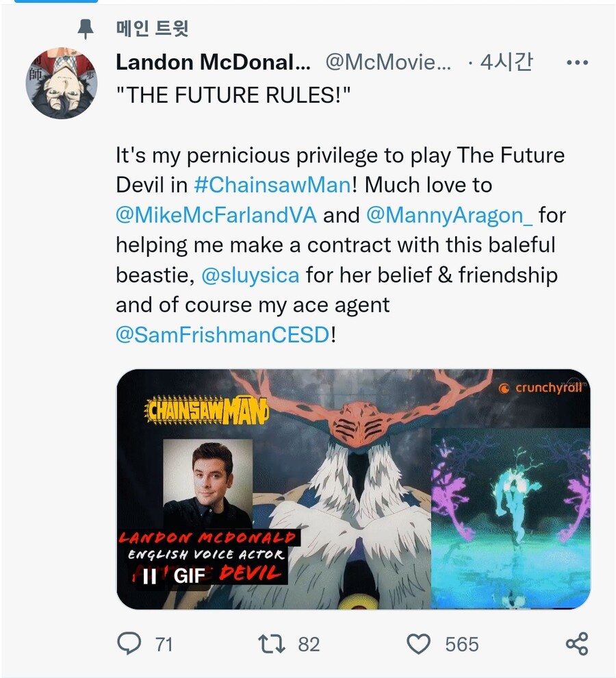Open the tweet via the 4시간 timestamp

pos(506,62)
